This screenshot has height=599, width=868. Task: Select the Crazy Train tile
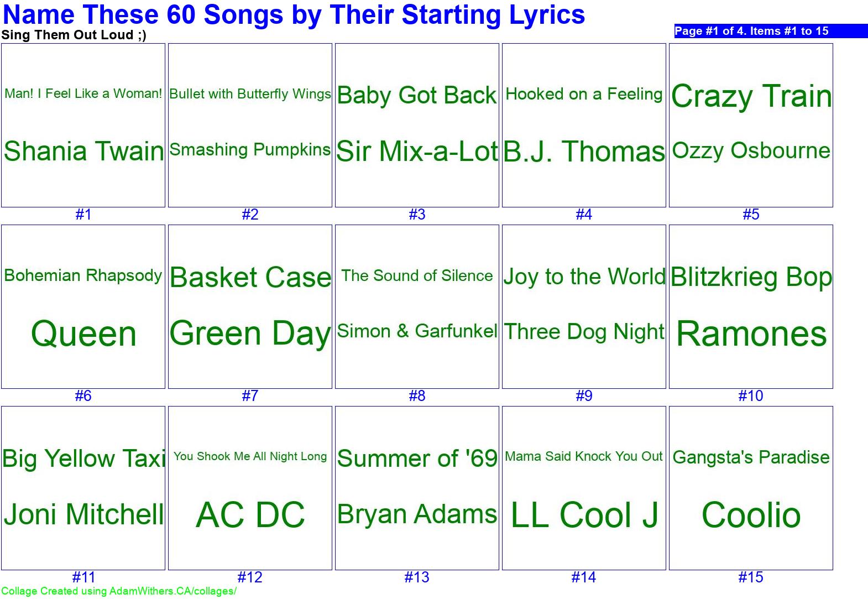pos(751,125)
